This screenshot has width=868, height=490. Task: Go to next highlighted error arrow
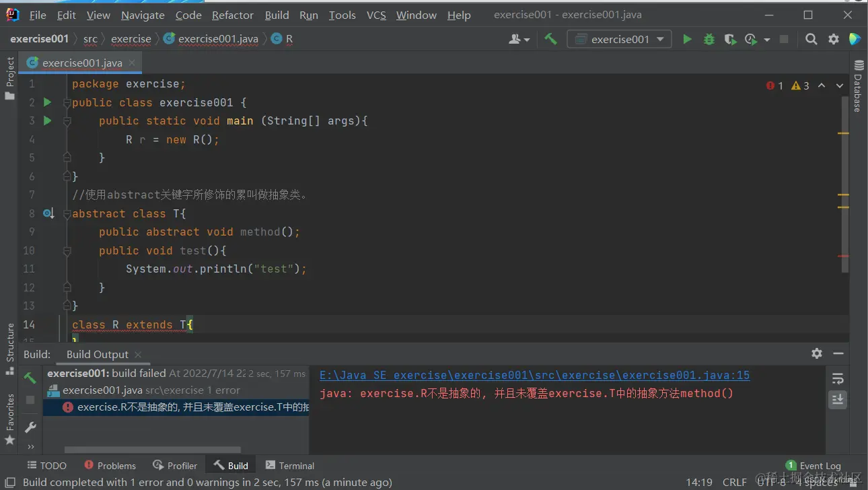[x=840, y=85]
